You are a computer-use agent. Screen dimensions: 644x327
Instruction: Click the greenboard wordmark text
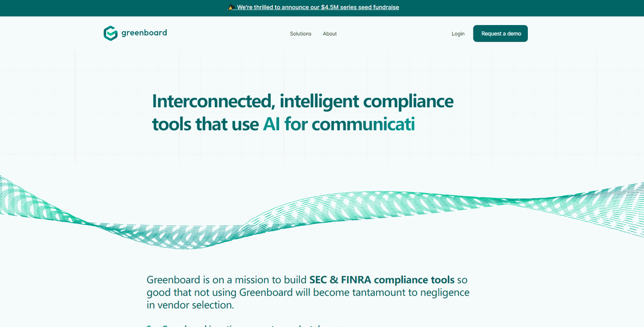pyautogui.click(x=144, y=33)
